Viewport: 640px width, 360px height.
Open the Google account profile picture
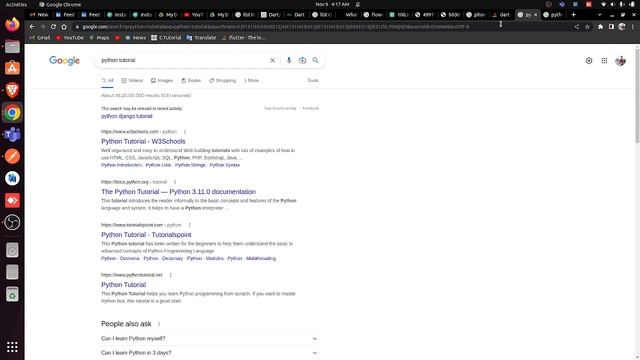[620, 61]
